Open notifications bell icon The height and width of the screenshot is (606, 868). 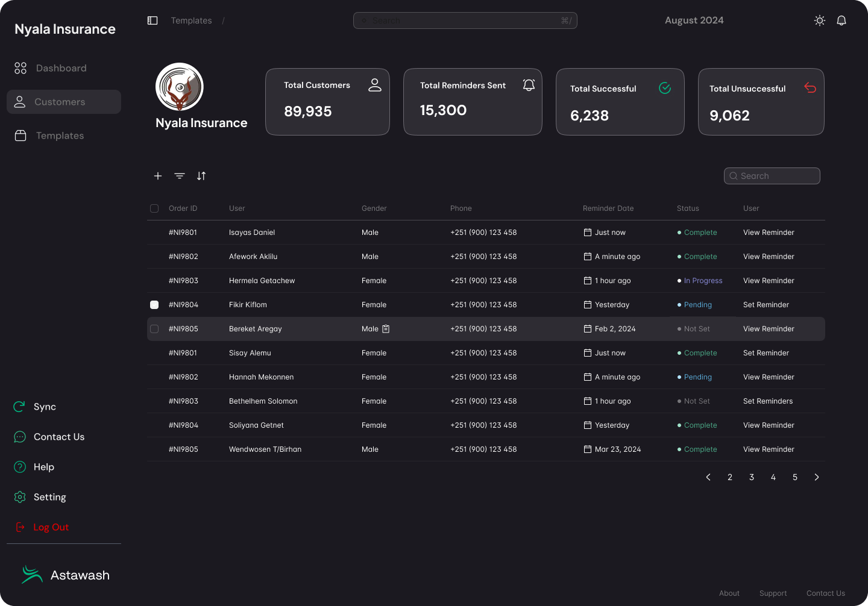click(x=841, y=20)
